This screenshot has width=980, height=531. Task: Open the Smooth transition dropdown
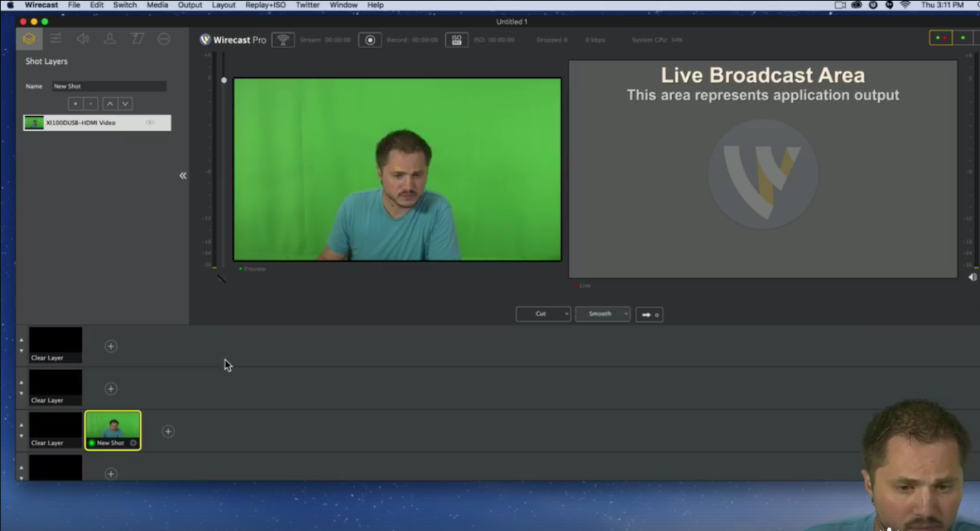(602, 314)
